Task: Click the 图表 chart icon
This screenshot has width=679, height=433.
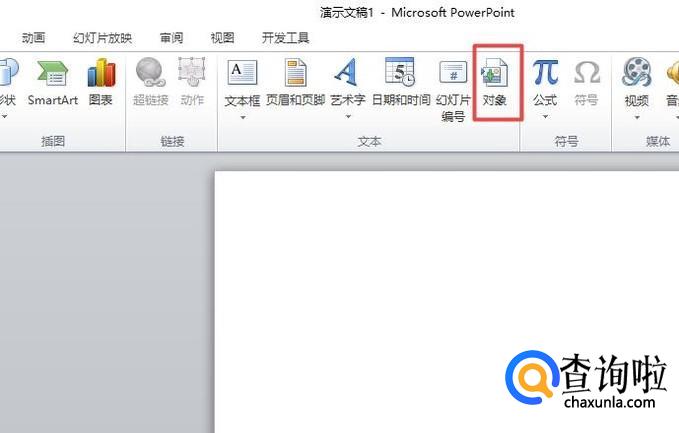Action: (x=100, y=81)
